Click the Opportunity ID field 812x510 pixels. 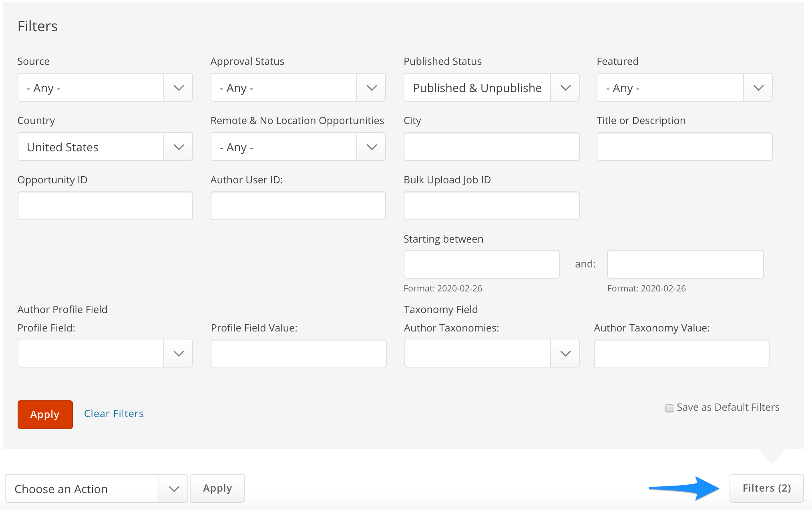[105, 206]
